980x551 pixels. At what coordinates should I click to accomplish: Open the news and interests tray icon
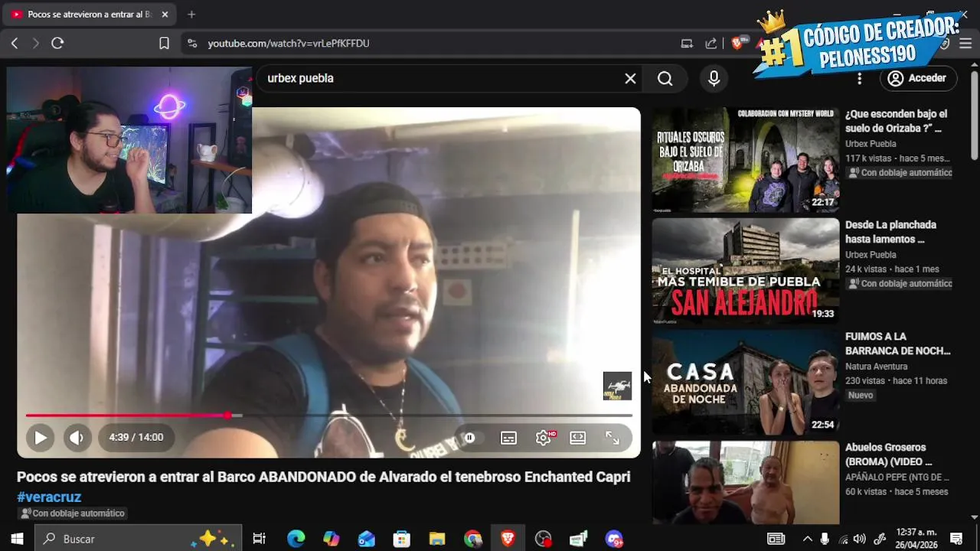[776, 539]
